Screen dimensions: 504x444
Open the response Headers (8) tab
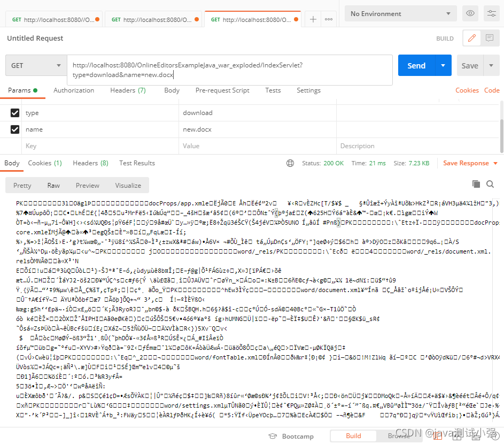90,163
